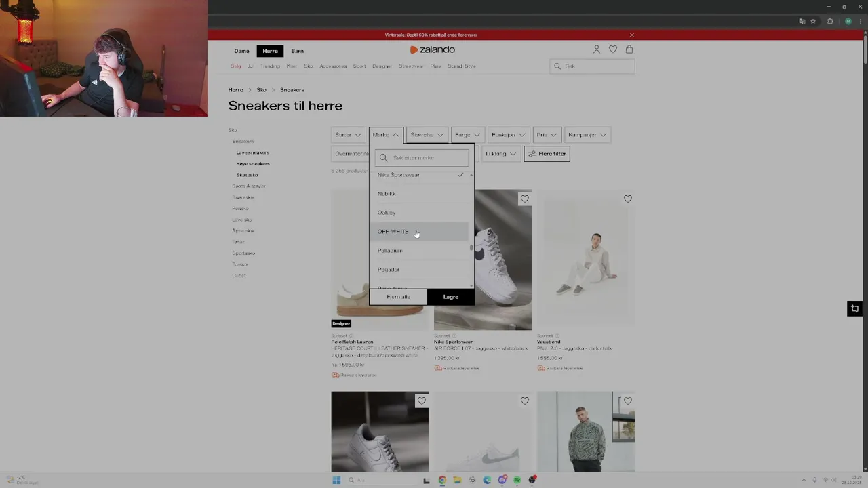Screen dimensions: 868x488
Task: Open the Funksjon filter dropdown
Action: [509, 135]
